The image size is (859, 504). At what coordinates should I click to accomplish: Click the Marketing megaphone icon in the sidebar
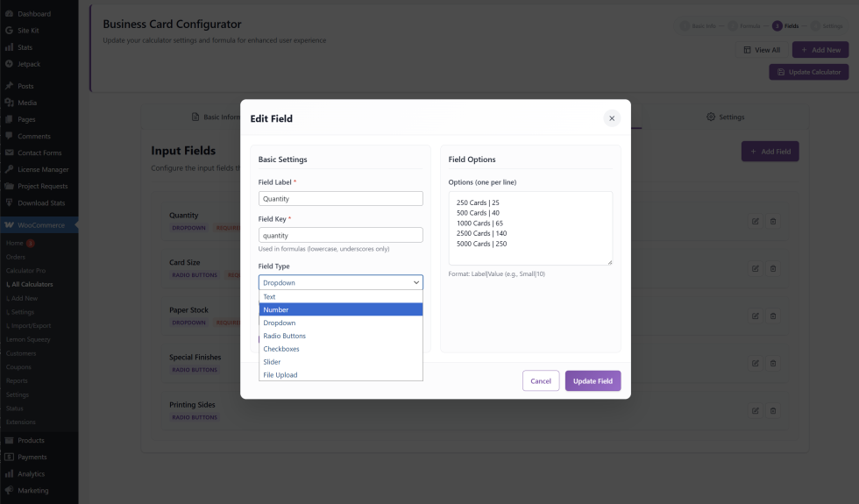tap(9, 491)
